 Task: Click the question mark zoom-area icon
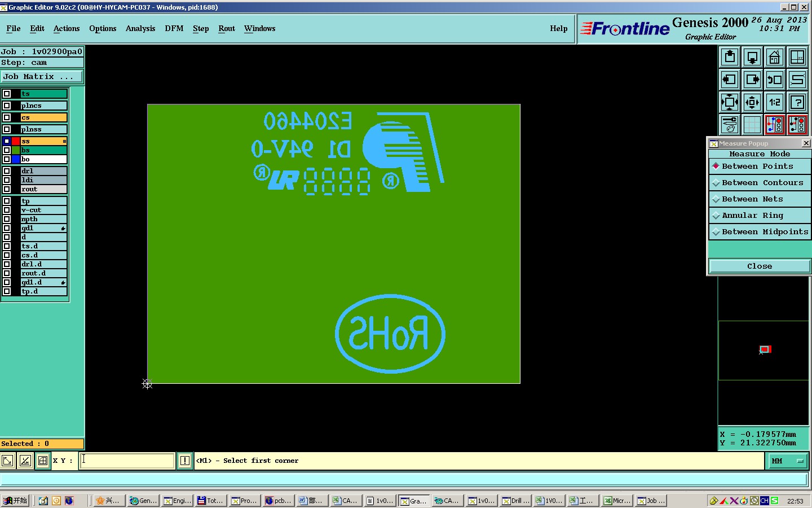coord(797,102)
